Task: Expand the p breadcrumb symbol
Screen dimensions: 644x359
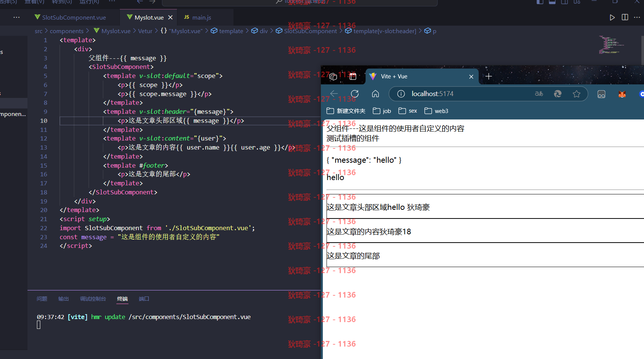Action: [430, 31]
